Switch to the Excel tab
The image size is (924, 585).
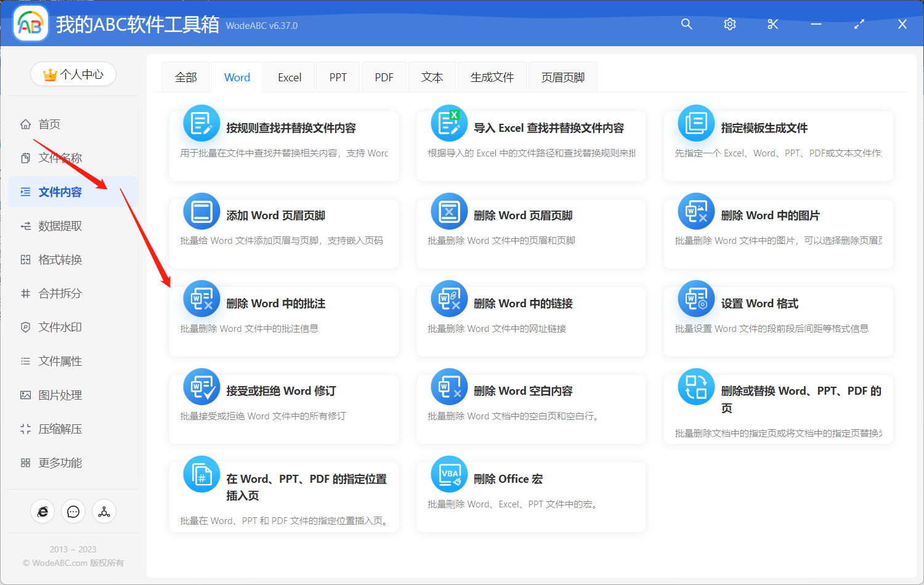click(289, 76)
